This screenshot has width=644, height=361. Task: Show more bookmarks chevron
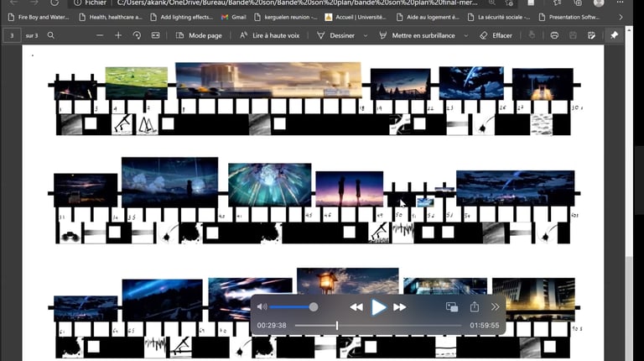click(x=621, y=18)
